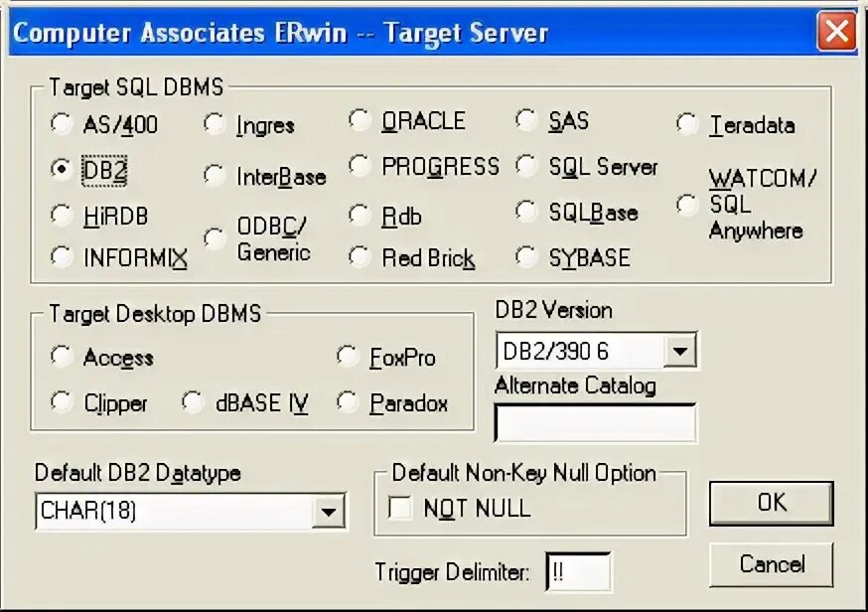This screenshot has width=868, height=612.
Task: Close the Target Server dialog
Action: (836, 32)
